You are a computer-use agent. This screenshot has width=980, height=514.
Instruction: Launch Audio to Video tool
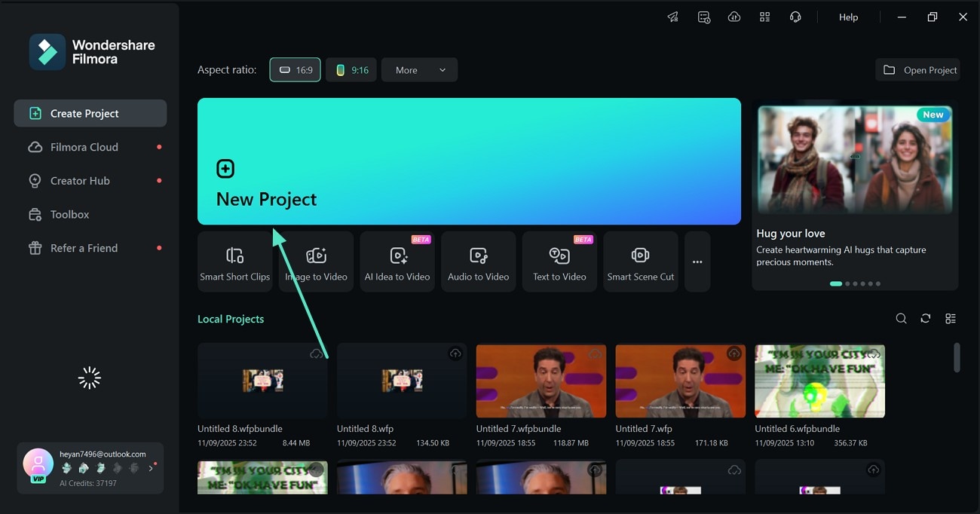pos(479,262)
